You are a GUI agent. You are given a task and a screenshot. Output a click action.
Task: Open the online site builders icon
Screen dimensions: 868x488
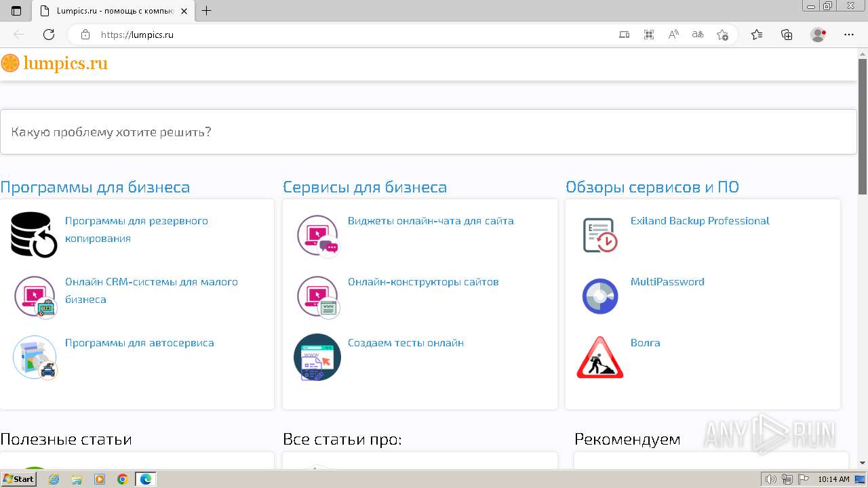(x=317, y=297)
